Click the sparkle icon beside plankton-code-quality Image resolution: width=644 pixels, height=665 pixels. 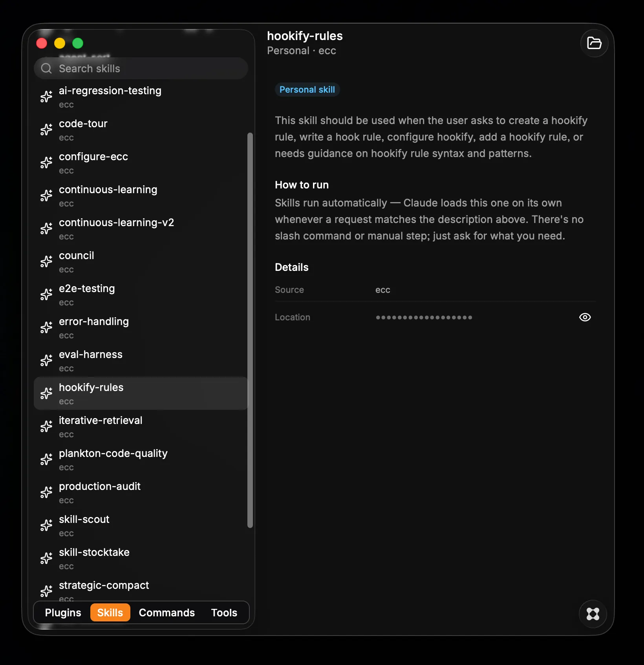tap(46, 459)
